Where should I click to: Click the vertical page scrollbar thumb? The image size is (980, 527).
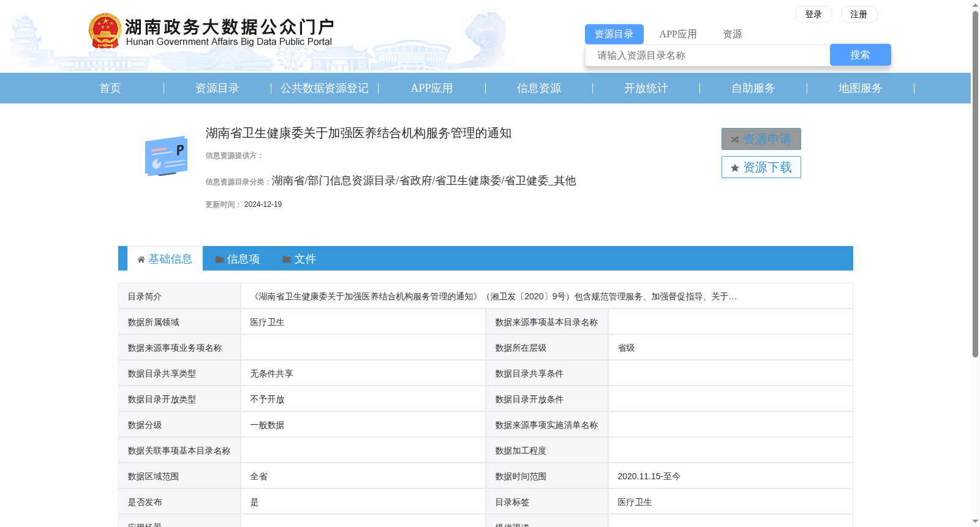click(975, 184)
